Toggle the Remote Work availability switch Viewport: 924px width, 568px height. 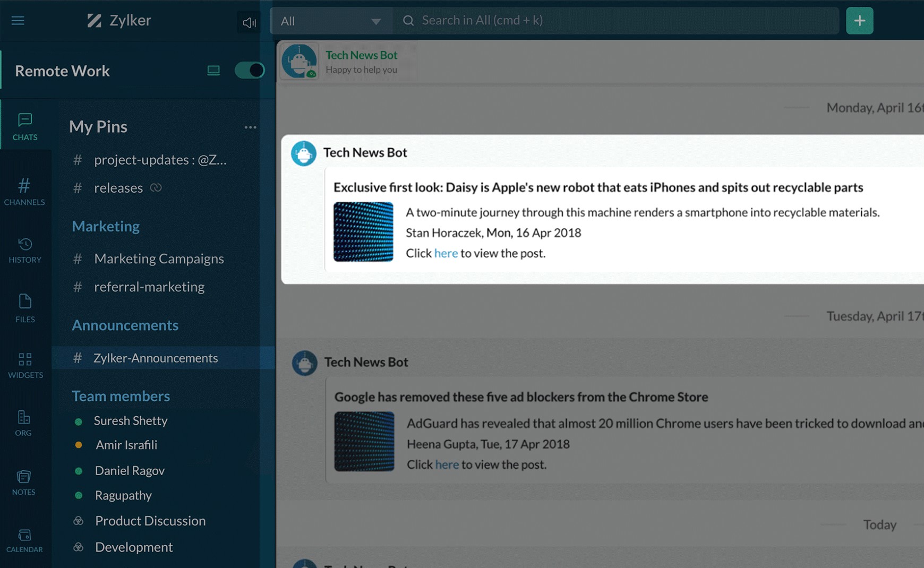pos(249,70)
